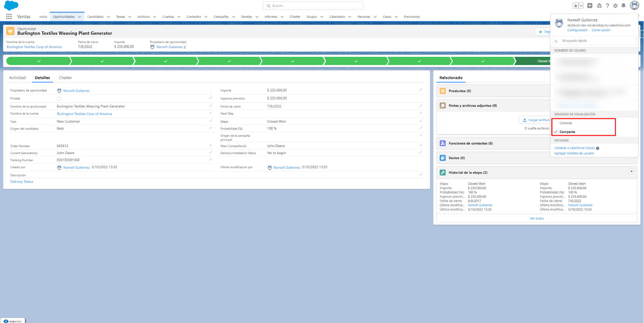Edit the Tracking Number pencil icon

tap(211, 159)
